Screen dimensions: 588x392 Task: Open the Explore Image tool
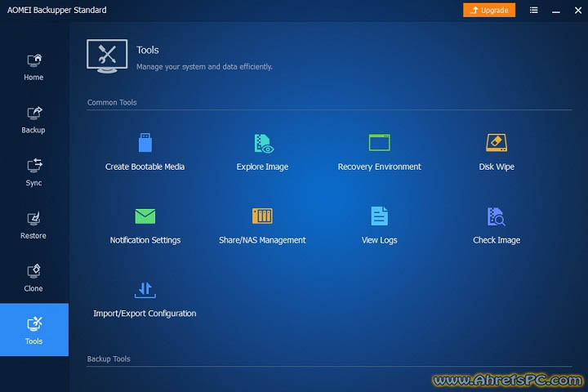[262, 152]
